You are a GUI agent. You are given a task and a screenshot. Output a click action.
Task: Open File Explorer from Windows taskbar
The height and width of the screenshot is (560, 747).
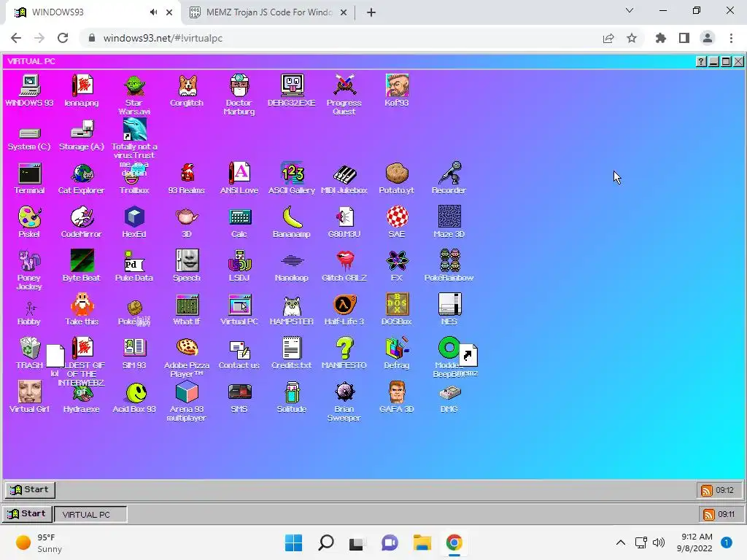[422, 542]
